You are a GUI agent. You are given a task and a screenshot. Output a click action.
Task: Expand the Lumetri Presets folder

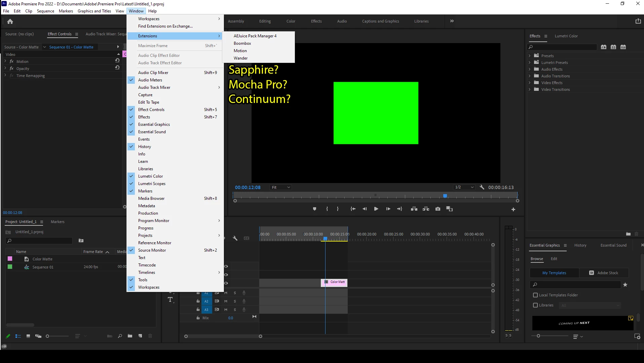click(x=530, y=63)
